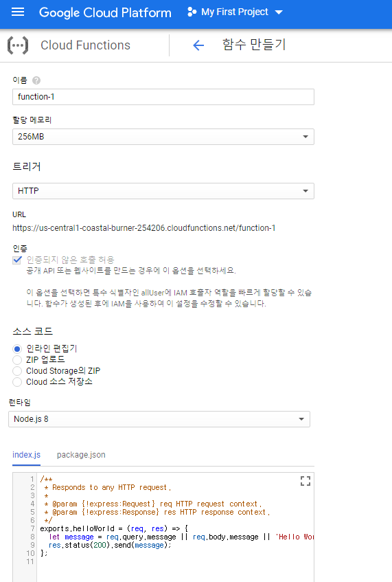Click the function-1 name input field
Image resolution: width=392 pixels, height=582 pixels.
163,97
